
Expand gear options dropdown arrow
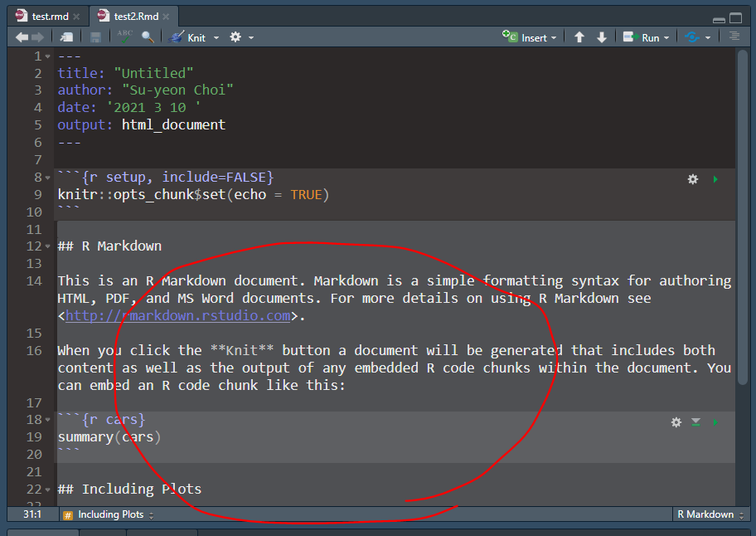(x=250, y=37)
